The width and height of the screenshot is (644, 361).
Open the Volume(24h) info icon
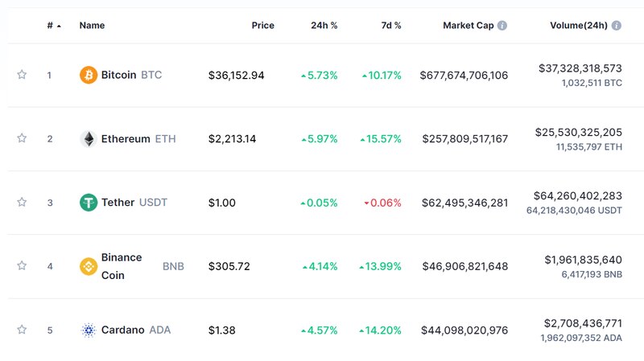click(616, 26)
